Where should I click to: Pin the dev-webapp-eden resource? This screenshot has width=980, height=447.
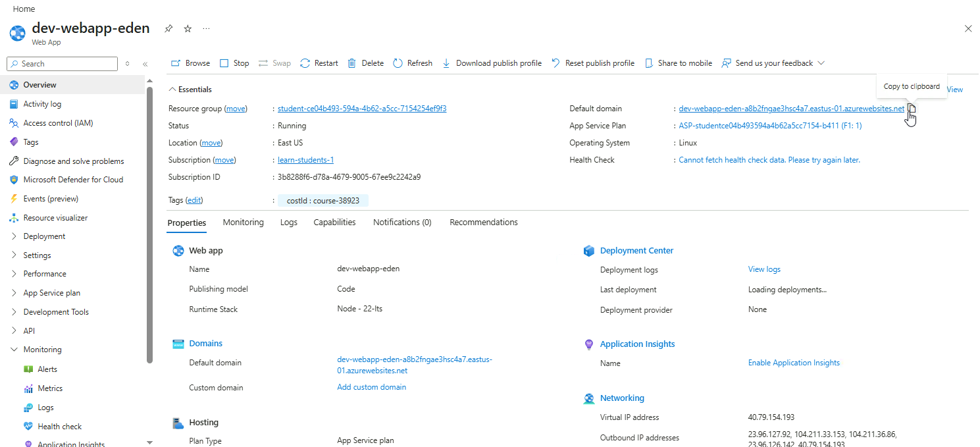pos(168,29)
